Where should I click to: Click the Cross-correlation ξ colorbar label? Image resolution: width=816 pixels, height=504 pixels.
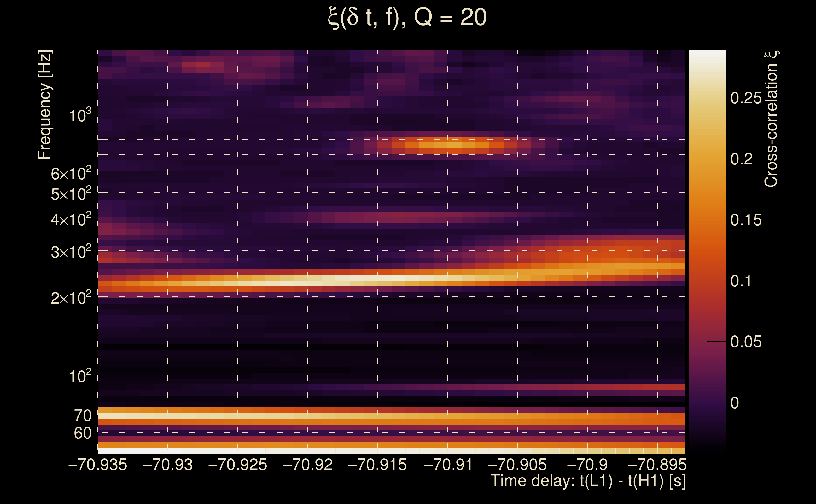(771, 119)
